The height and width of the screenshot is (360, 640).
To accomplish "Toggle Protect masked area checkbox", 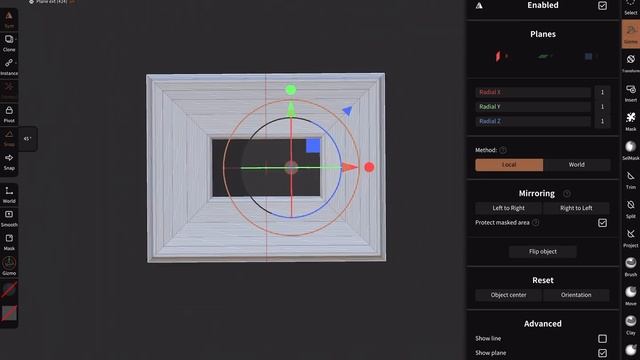I will [x=602, y=223].
